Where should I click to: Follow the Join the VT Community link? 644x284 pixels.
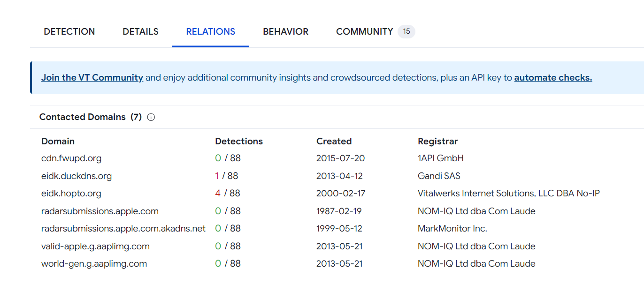tap(92, 78)
